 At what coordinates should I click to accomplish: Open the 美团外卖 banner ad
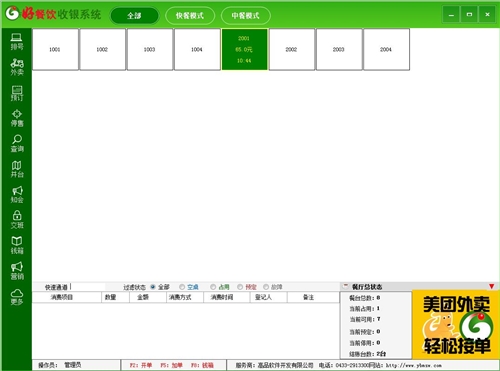click(456, 324)
